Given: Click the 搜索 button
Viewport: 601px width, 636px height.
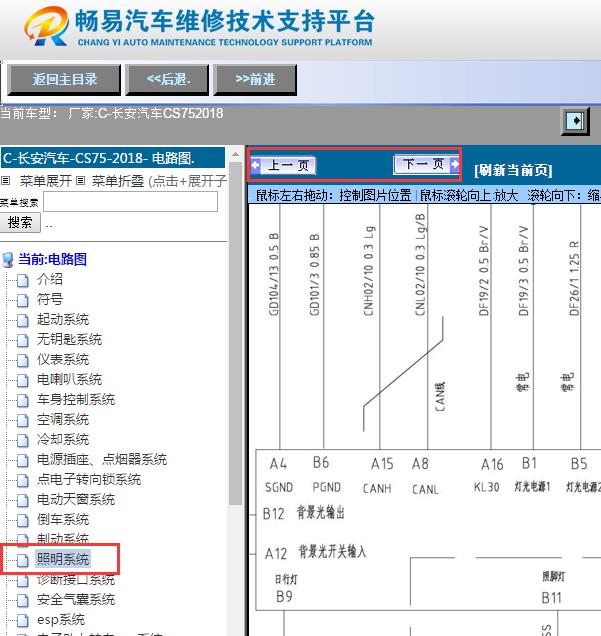Looking at the screenshot, I should tap(20, 222).
